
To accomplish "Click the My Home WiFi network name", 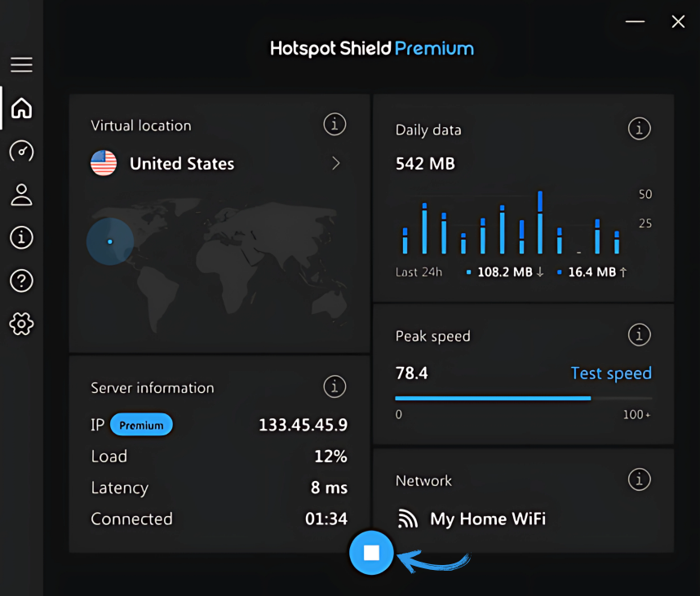I will pyautogui.click(x=488, y=519).
